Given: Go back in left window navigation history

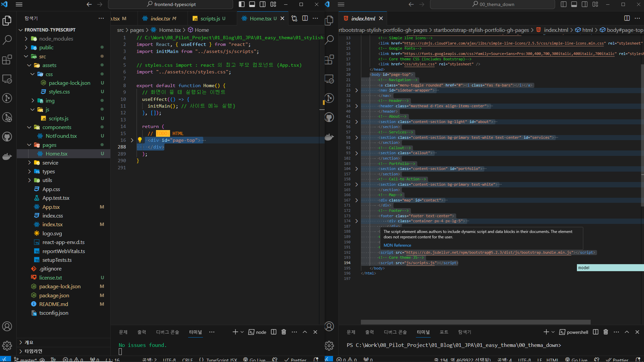Looking at the screenshot, I should click(89, 4).
